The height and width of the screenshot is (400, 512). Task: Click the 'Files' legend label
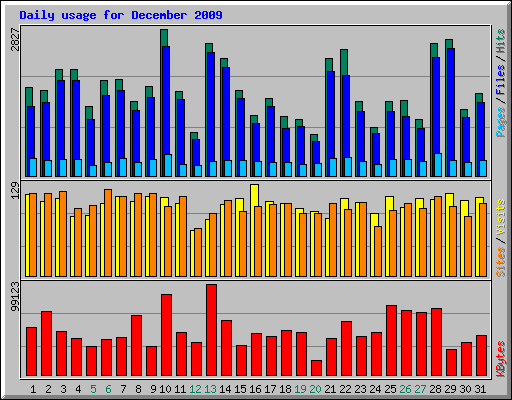[x=500, y=80]
